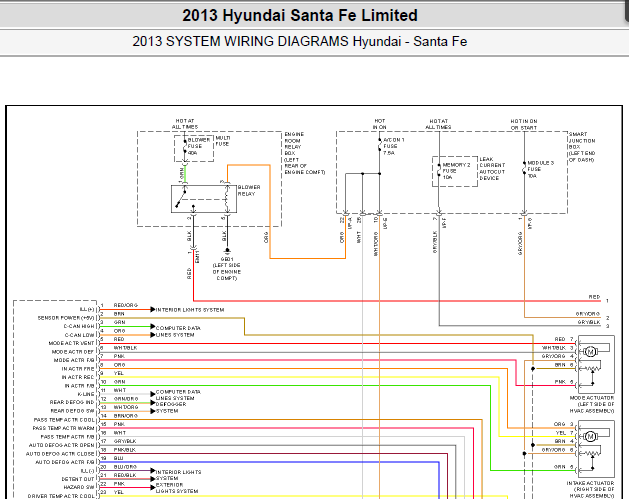Click the "PNK/BLK" wire label at pin 18

click(125, 450)
